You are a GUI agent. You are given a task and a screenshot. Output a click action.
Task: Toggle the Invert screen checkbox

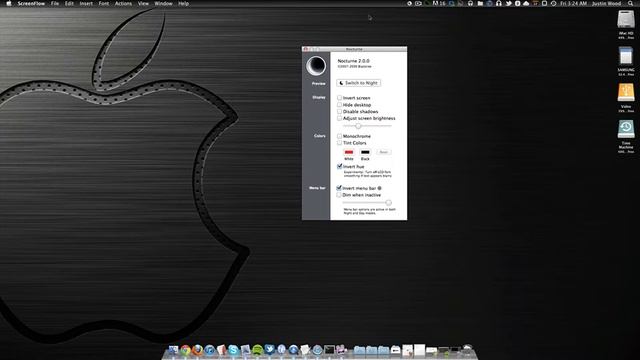point(340,98)
